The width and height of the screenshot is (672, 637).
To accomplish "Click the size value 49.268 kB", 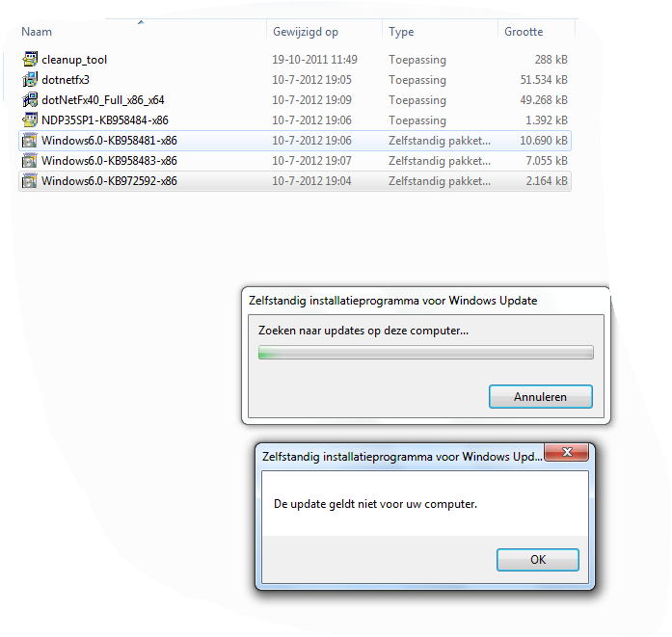I will (544, 99).
